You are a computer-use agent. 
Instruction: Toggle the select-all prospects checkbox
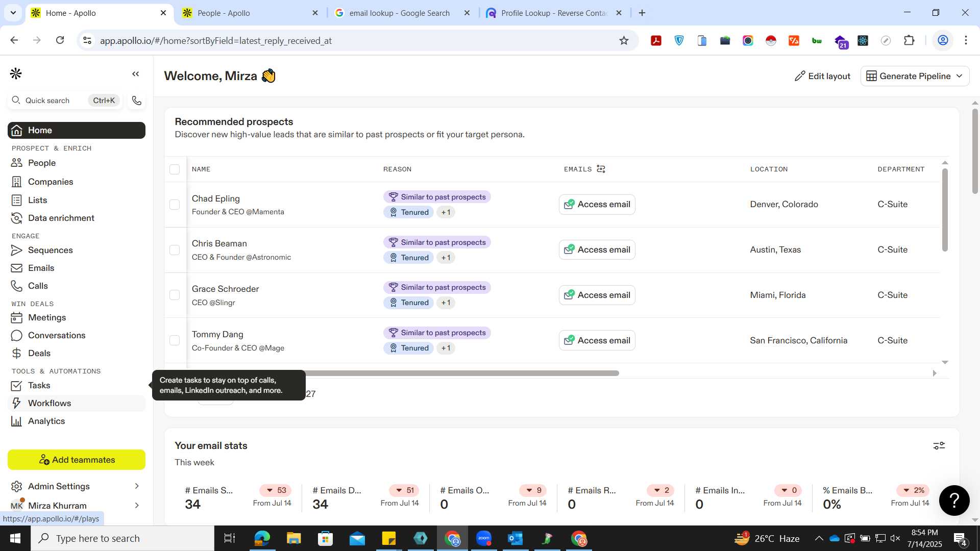click(x=175, y=169)
